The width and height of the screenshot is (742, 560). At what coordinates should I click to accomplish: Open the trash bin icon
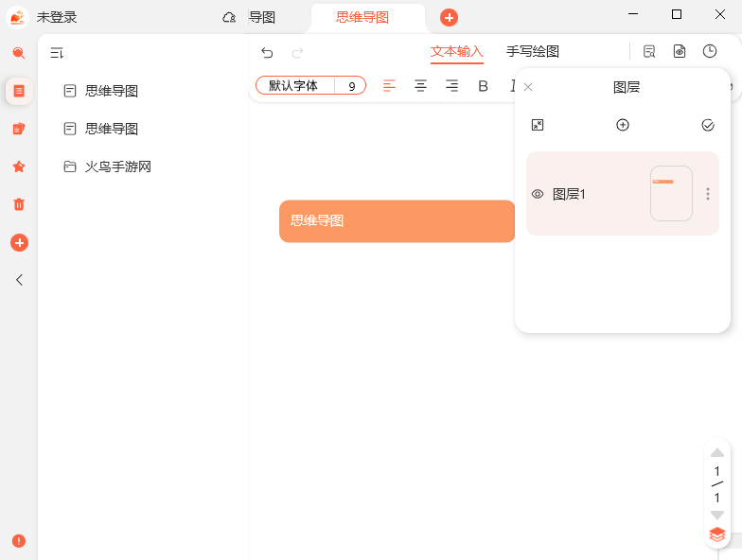[x=19, y=204]
